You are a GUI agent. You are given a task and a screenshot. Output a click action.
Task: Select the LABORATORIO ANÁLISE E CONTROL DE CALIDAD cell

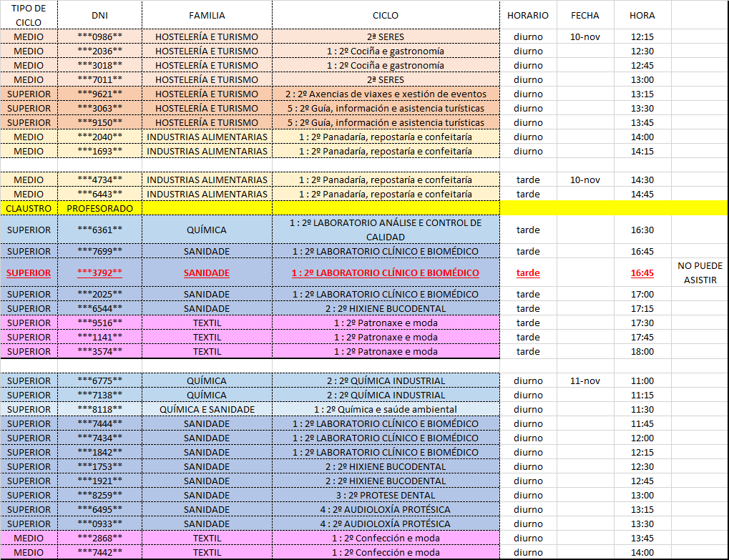[386, 230]
